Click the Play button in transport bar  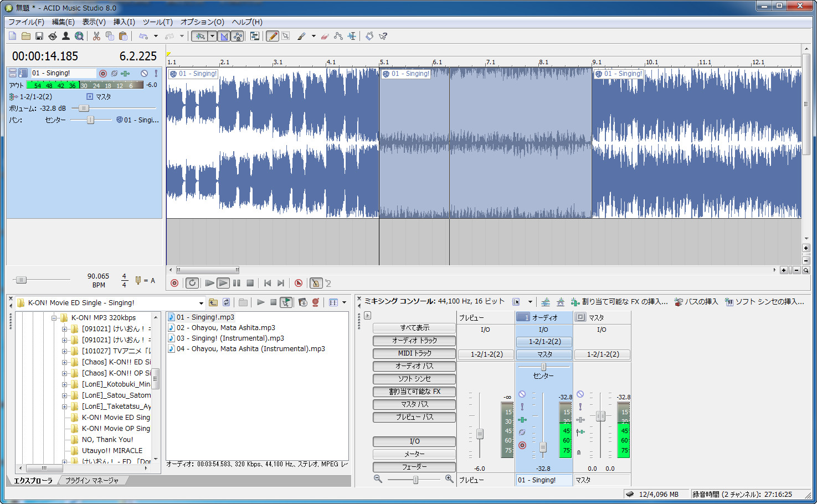223,283
